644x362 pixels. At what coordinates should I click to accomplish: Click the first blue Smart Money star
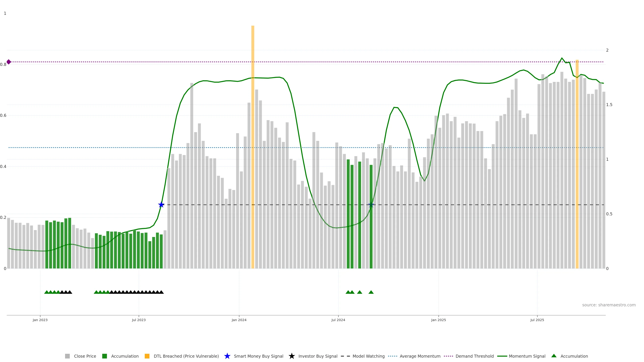pos(161,205)
